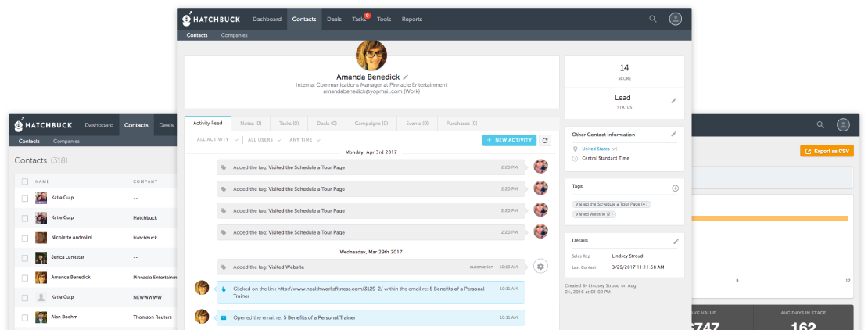Click Alan Boehm's avatar in contacts list
Screen dimensions: 868x330
(41, 317)
